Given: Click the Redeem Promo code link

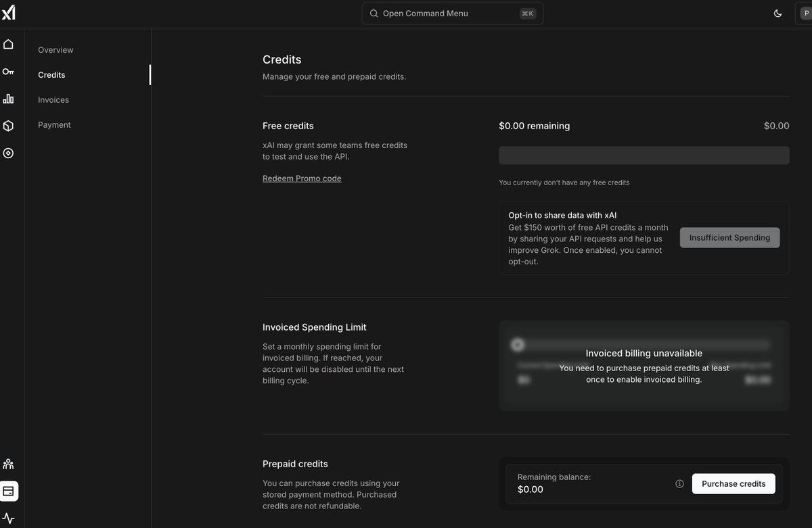Looking at the screenshot, I should pos(302,178).
